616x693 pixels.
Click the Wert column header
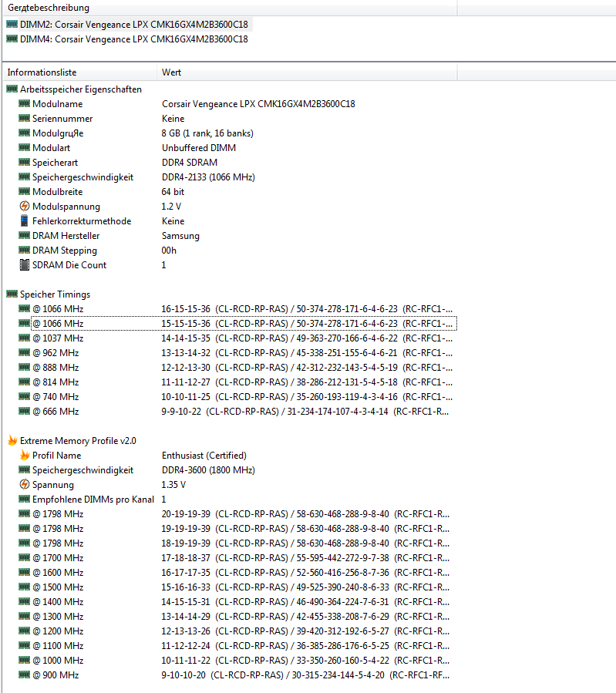(307, 72)
